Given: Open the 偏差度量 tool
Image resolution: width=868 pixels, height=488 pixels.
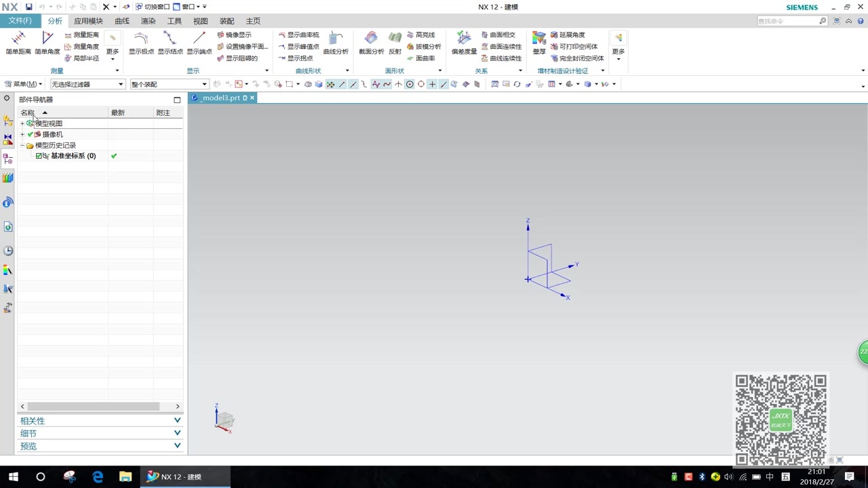Looking at the screenshot, I should 465,43.
